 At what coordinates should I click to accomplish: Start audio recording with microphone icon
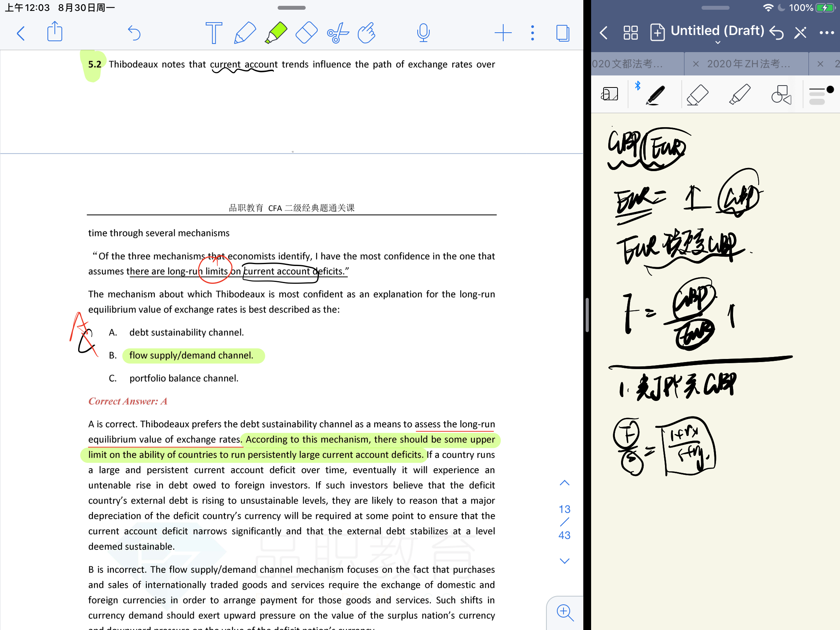tap(423, 33)
